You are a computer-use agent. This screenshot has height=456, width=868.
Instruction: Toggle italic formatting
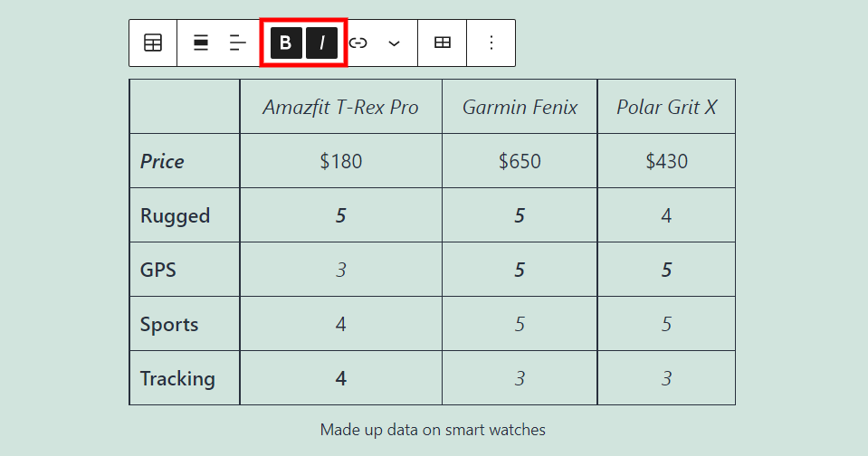tap(321, 43)
